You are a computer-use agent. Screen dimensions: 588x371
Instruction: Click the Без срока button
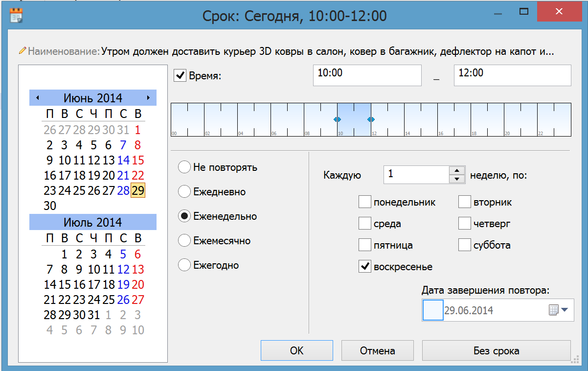pyautogui.click(x=496, y=351)
